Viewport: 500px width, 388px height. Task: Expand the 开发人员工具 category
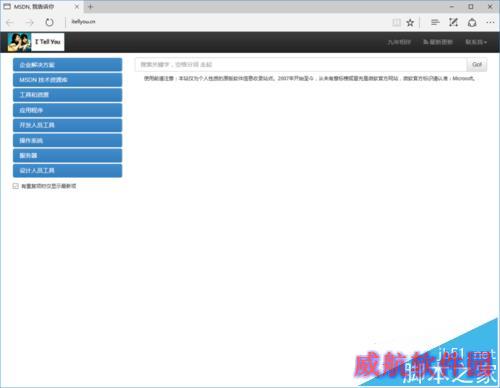68,125
